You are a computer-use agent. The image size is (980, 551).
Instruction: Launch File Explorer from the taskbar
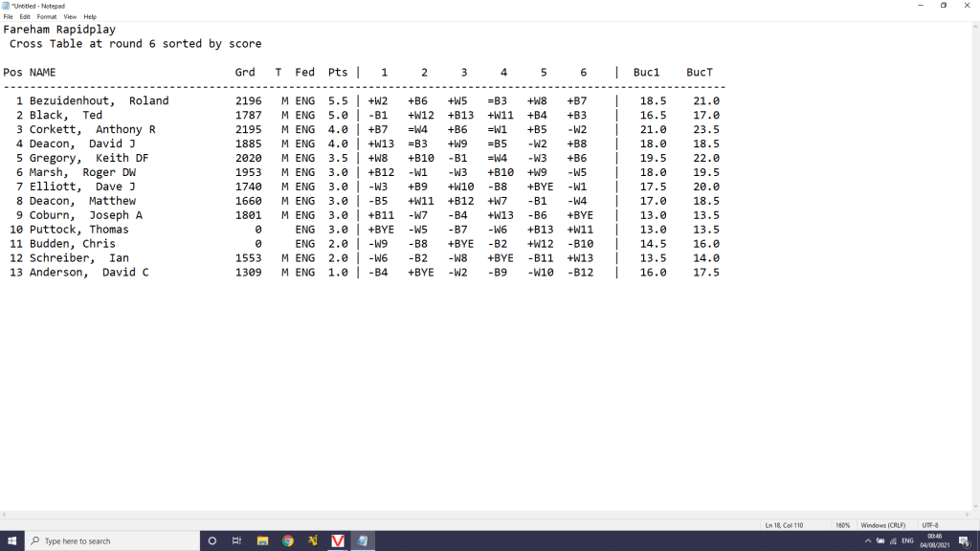tap(262, 540)
